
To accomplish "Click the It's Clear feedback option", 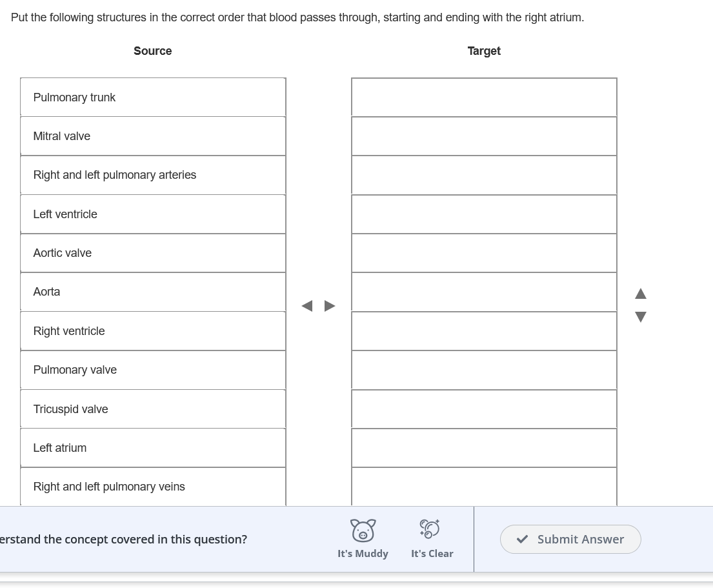I will pyautogui.click(x=431, y=553).
